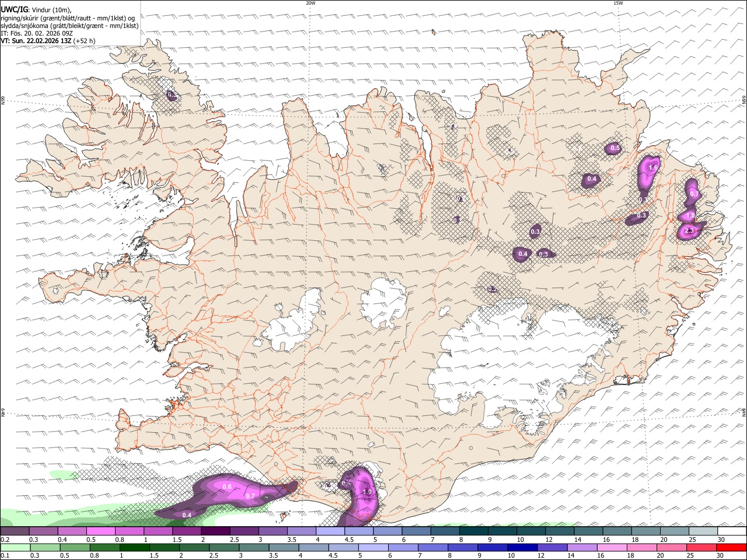The height and width of the screenshot is (560, 747).
Task: Pick the pale grey snow swatch after 25
Action: click(x=703, y=531)
